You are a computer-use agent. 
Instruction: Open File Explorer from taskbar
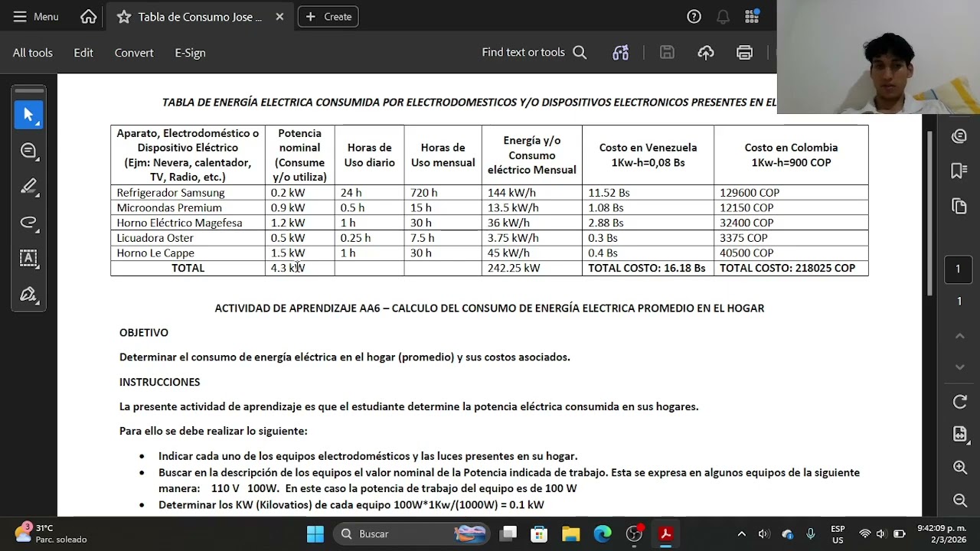click(x=571, y=534)
